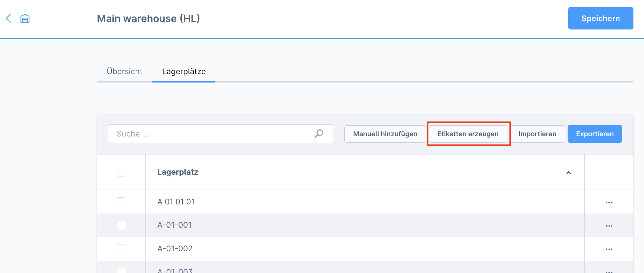
Task: Save with the Speichern button
Action: pyautogui.click(x=601, y=18)
